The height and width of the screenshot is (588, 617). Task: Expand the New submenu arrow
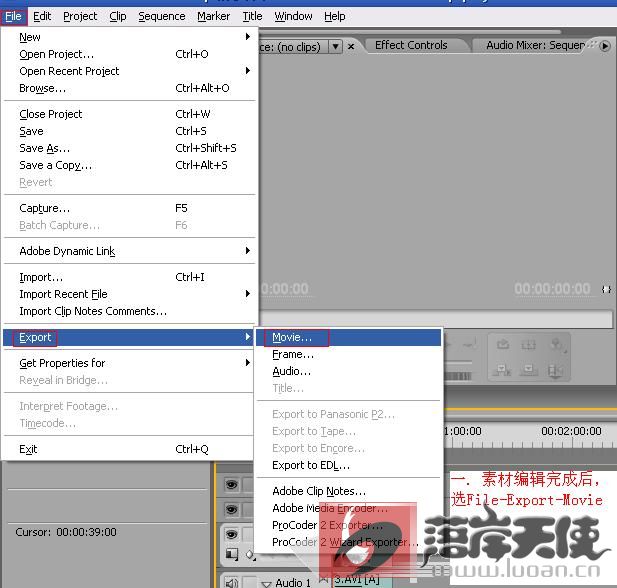click(248, 37)
